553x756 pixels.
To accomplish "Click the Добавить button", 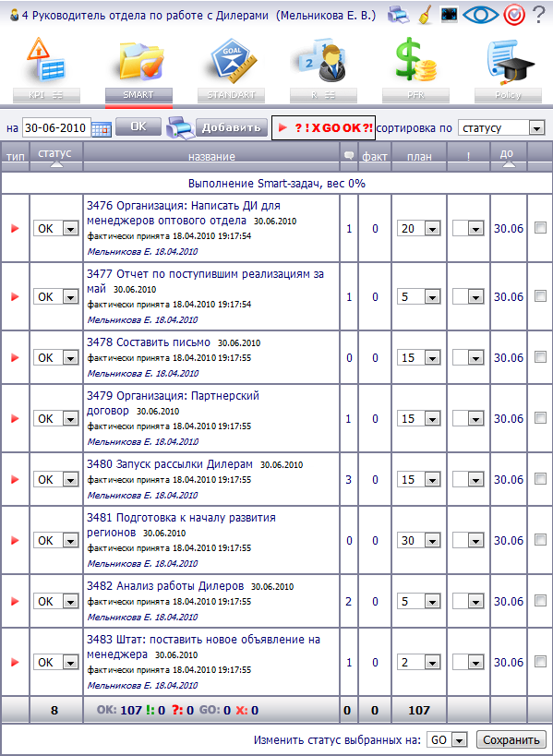I will [x=232, y=127].
